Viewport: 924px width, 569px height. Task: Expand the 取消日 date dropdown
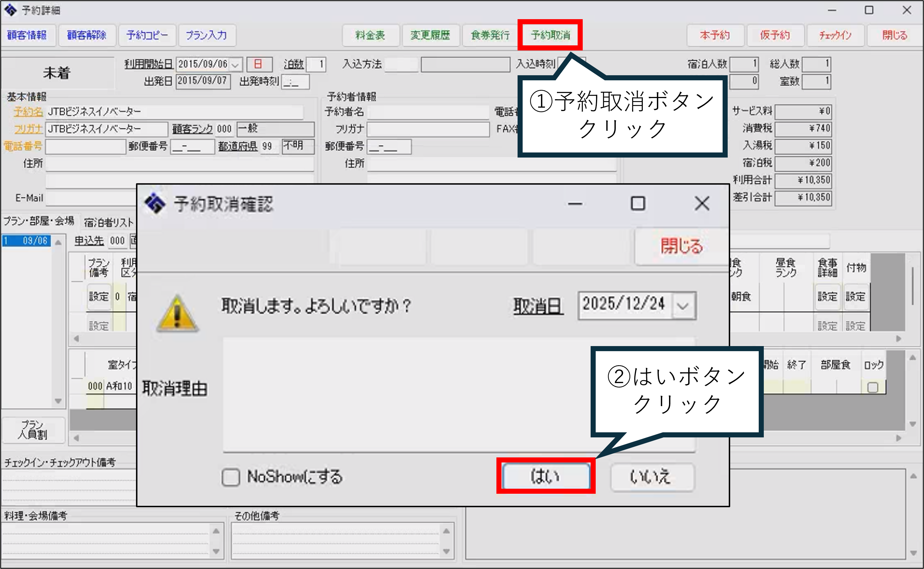tap(683, 305)
